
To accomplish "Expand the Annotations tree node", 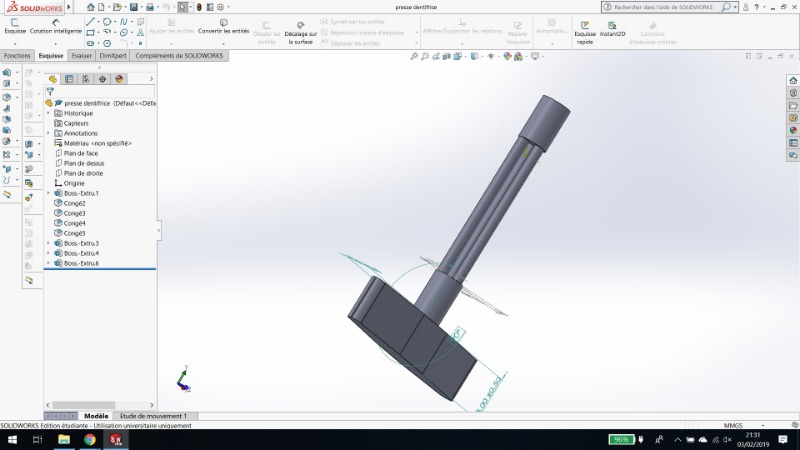I will [48, 133].
